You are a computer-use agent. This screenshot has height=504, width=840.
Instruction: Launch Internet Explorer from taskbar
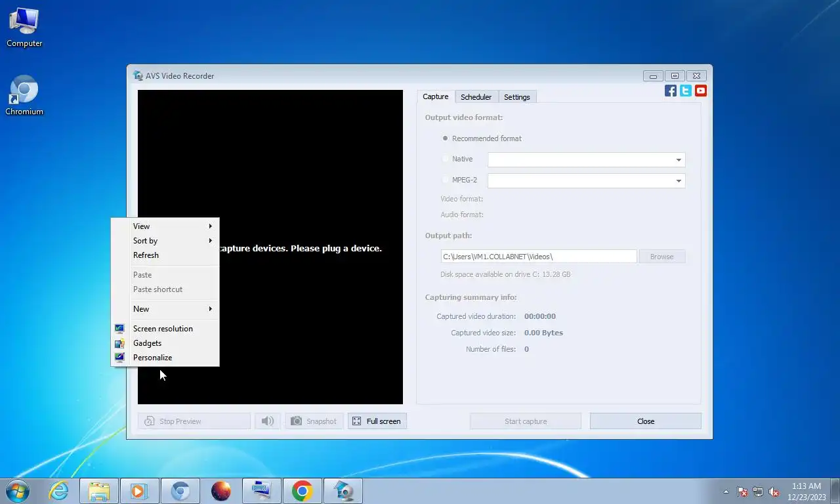59,491
